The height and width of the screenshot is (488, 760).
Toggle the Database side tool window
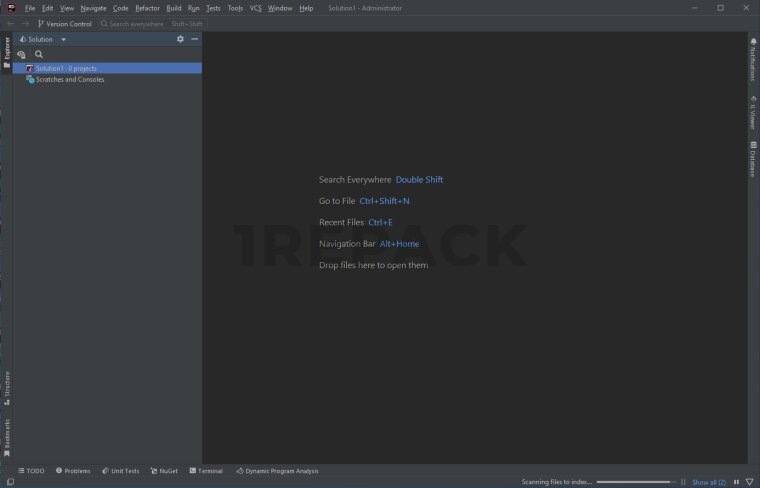coord(753,160)
